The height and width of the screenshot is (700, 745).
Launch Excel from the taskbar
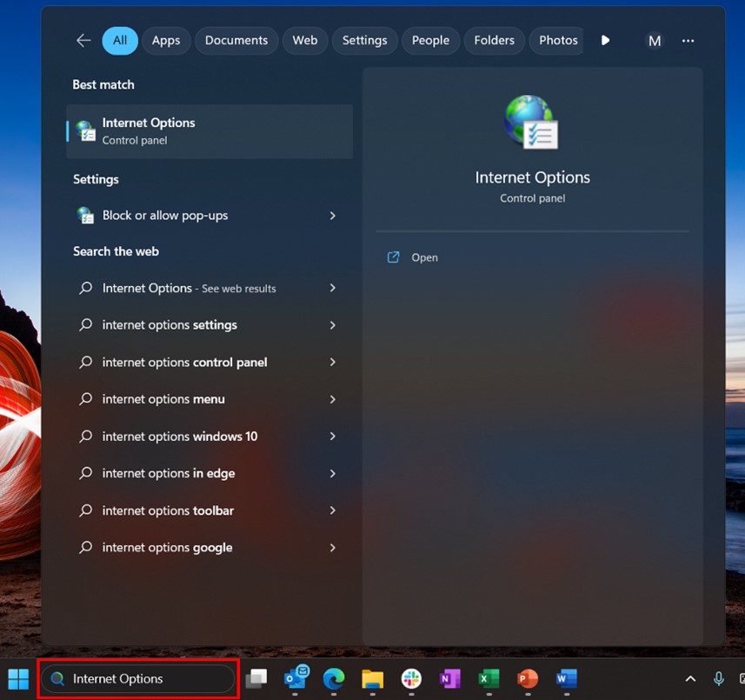coord(489,678)
